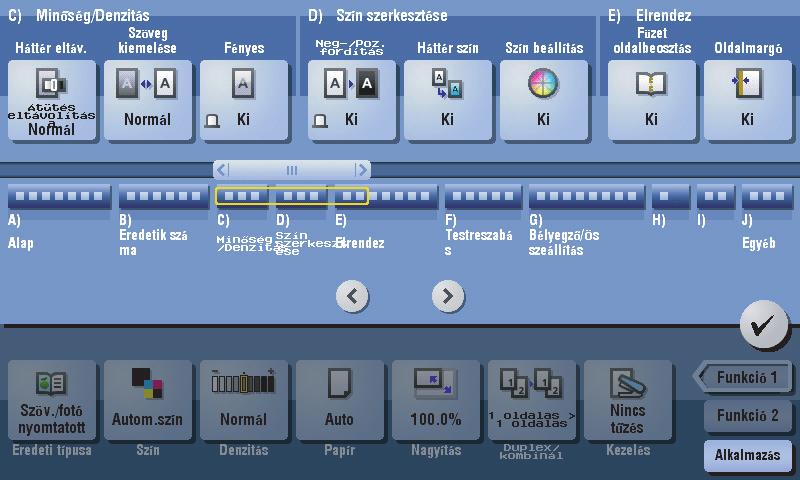
Task: Jump to category C) Minőség/Denzitás
Action: (242, 196)
